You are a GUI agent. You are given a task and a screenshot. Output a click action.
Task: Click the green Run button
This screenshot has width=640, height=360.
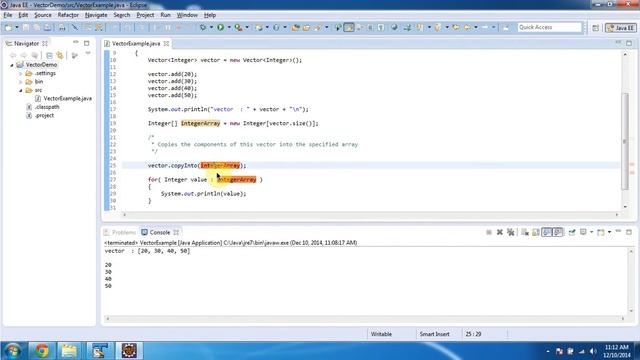point(220,27)
